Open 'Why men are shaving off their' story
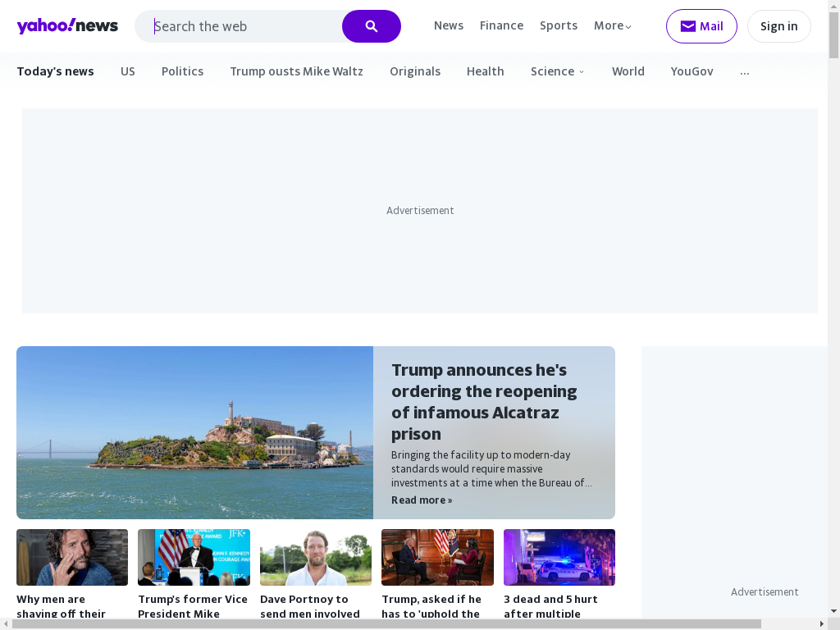The image size is (840, 630). click(61, 606)
